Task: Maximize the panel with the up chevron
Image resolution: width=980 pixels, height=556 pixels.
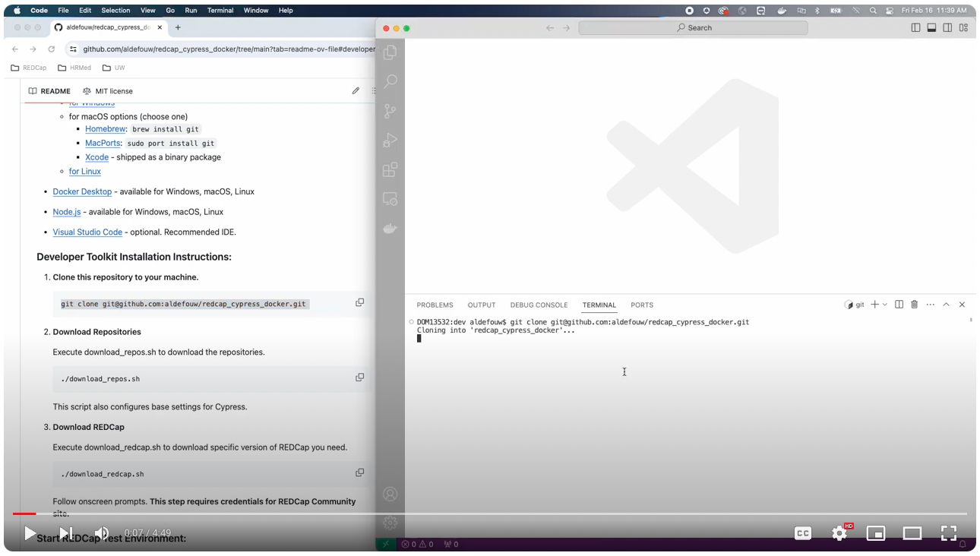Action: [x=947, y=305]
